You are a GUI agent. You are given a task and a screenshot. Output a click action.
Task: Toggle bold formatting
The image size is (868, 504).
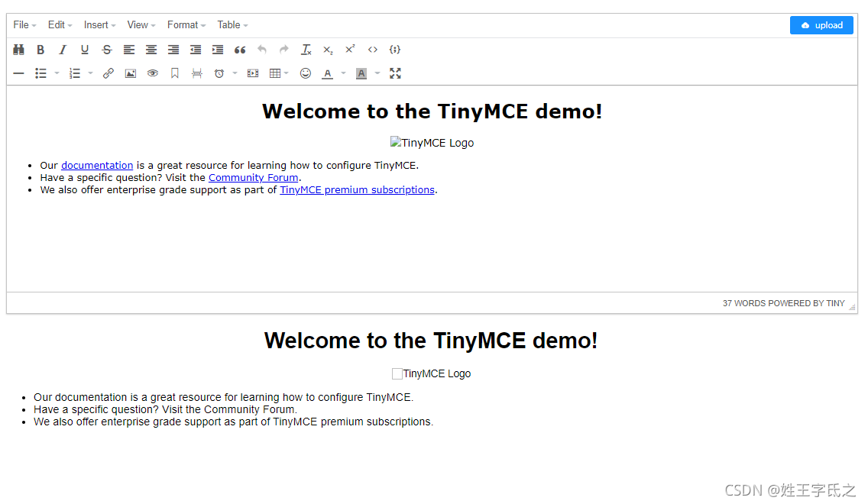point(40,50)
